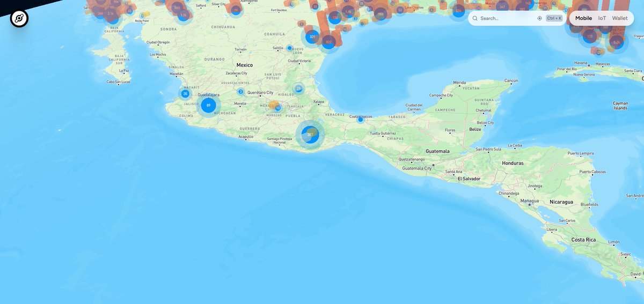Click the La Paz city label
The image size is (644, 304).
click(123, 70)
